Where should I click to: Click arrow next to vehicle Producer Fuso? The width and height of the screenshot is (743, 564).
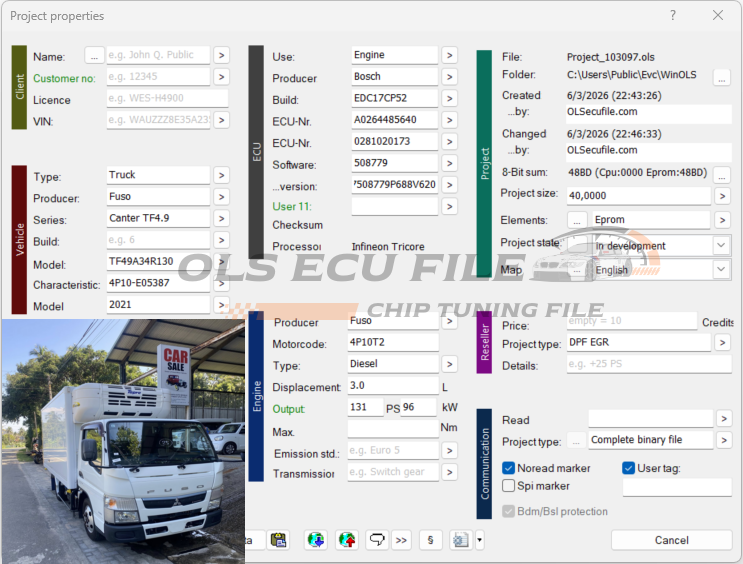[221, 197]
